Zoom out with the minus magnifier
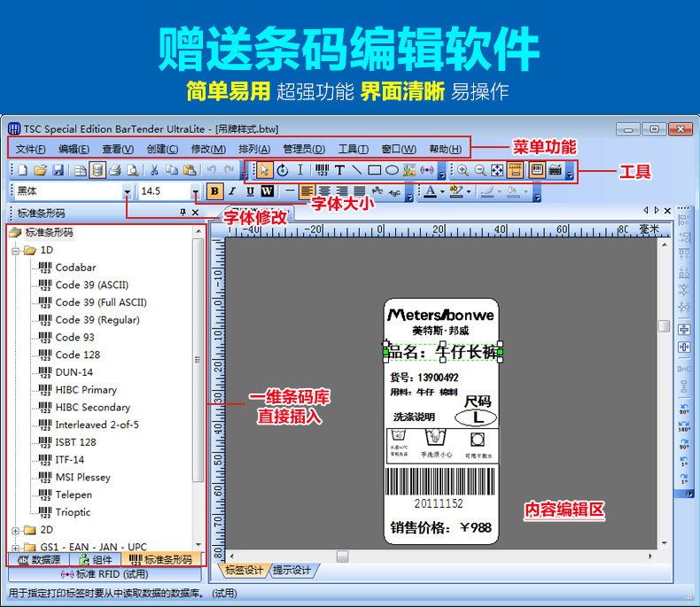 pos(480,170)
